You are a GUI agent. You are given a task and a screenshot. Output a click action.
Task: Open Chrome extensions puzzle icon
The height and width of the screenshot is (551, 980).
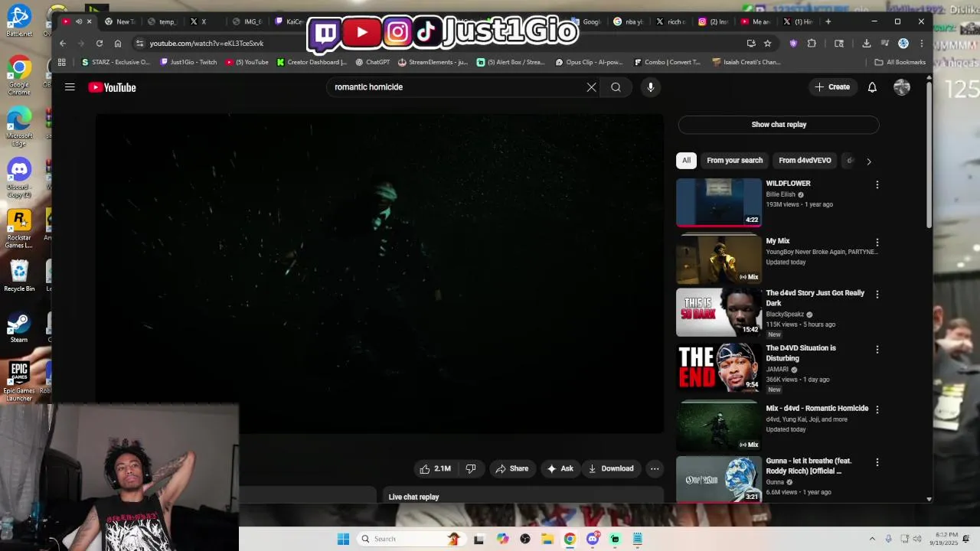coord(812,44)
